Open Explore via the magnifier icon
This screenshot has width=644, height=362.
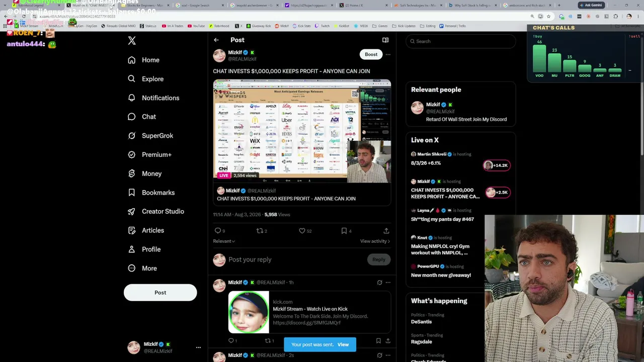tap(132, 79)
